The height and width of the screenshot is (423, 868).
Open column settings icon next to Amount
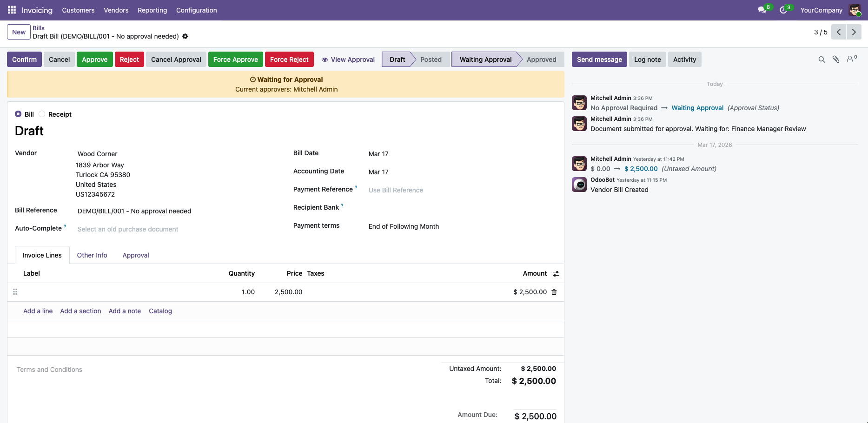[x=556, y=274]
